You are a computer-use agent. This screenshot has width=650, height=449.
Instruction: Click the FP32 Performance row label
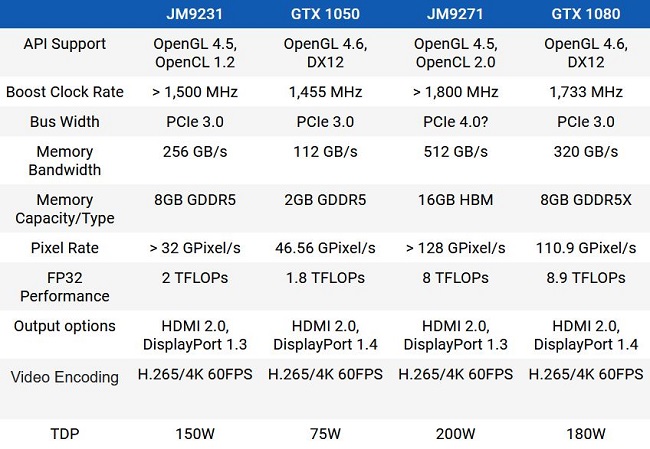tap(65, 286)
